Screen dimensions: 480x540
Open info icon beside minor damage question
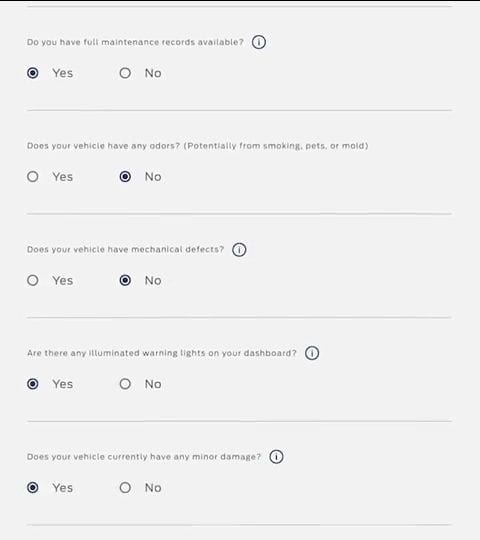pos(276,457)
